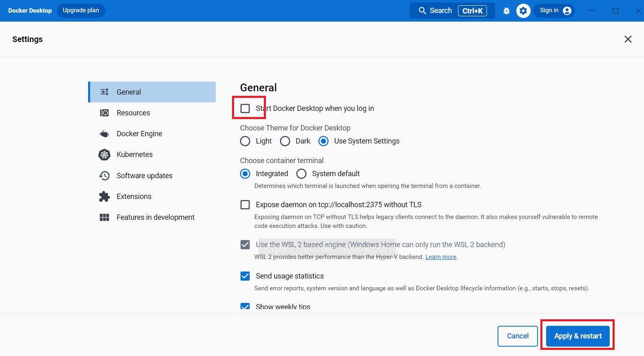This screenshot has width=644, height=356.
Task: Click the text starting 'Determines which terminal is launched'
Action: point(367,186)
